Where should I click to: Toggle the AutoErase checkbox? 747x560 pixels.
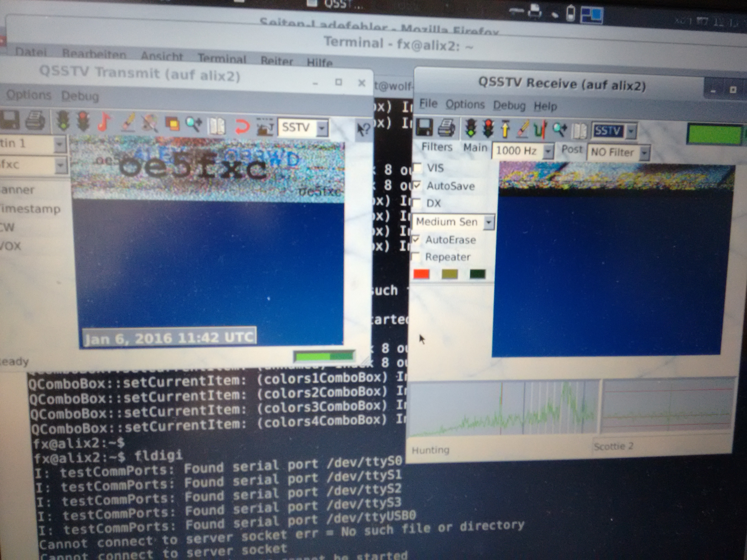416,239
